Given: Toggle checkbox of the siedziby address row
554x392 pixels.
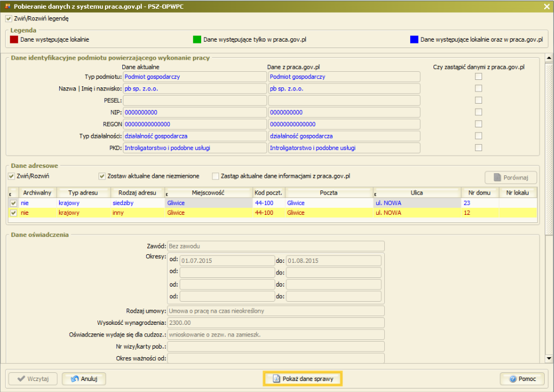Looking at the screenshot, I should click(x=13, y=203).
